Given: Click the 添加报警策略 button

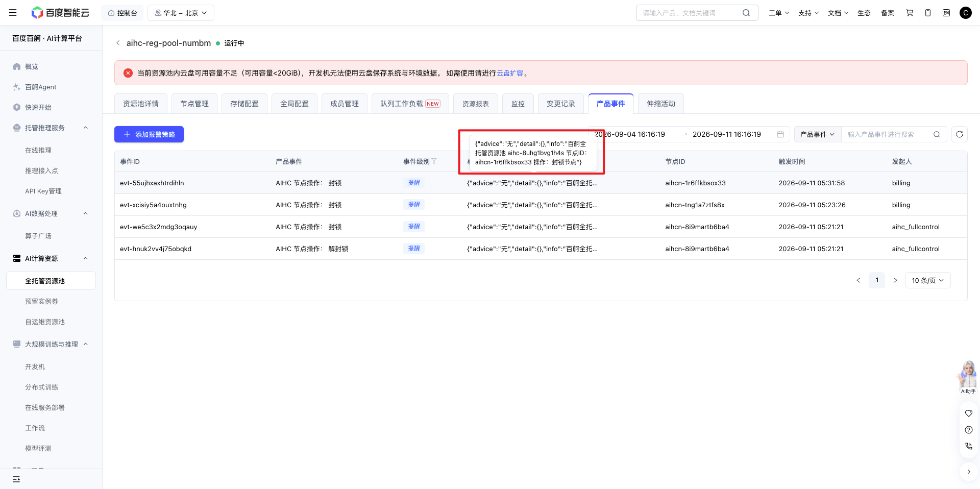Looking at the screenshot, I should (149, 134).
